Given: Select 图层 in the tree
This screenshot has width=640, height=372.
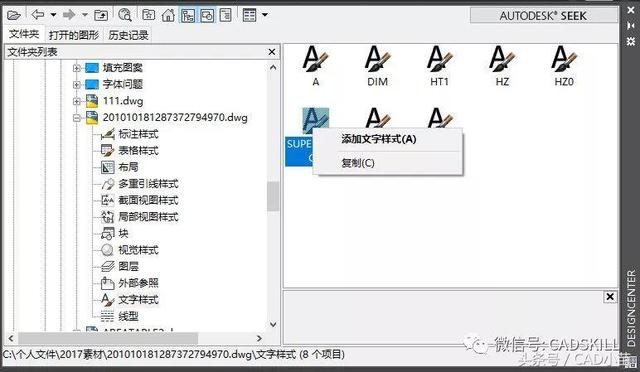Looking at the screenshot, I should click(x=128, y=267).
